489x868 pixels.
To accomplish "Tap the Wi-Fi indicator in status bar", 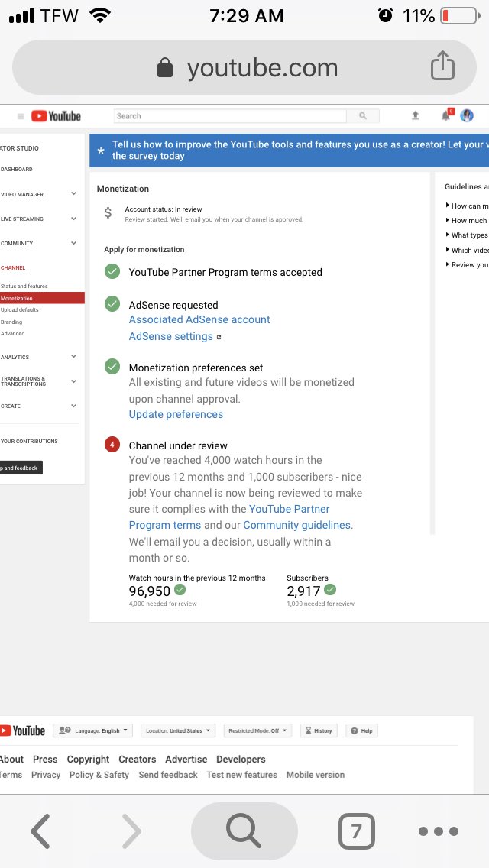I will (x=99, y=15).
